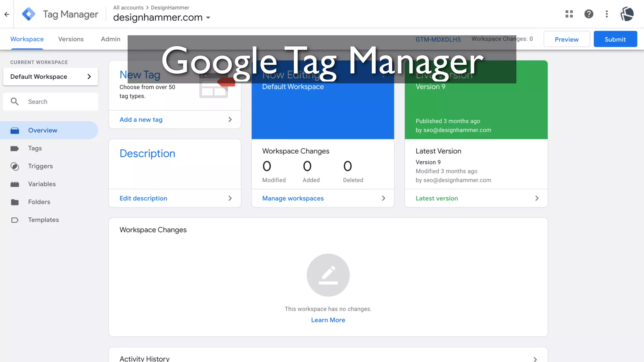Click the Deleted count value
This screenshot has height=362, width=644.
tap(347, 166)
